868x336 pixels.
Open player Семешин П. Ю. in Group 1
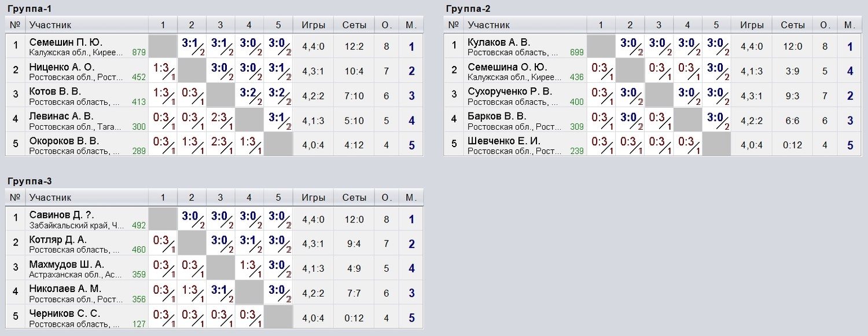[66, 42]
